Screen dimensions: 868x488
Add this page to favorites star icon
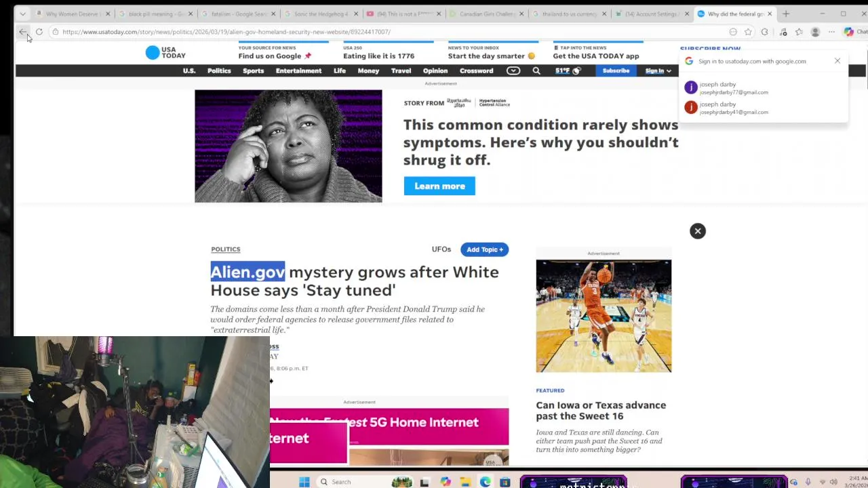coord(748,32)
